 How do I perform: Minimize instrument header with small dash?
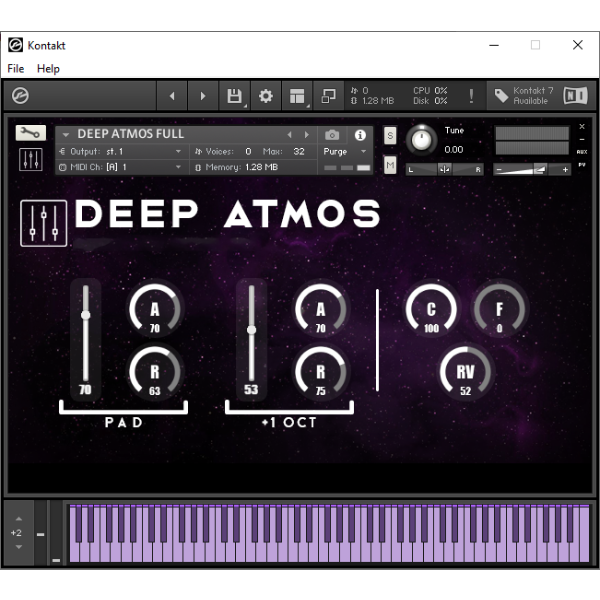click(582, 140)
